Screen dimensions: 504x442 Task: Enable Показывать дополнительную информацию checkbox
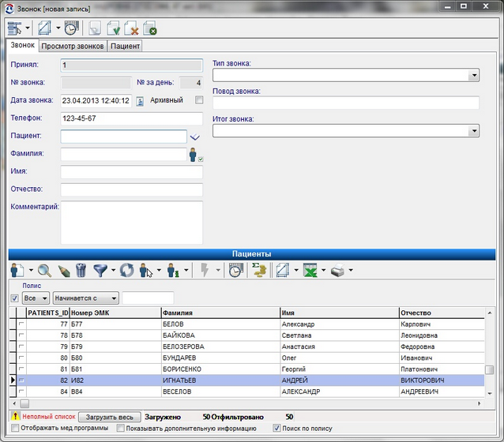click(x=120, y=428)
